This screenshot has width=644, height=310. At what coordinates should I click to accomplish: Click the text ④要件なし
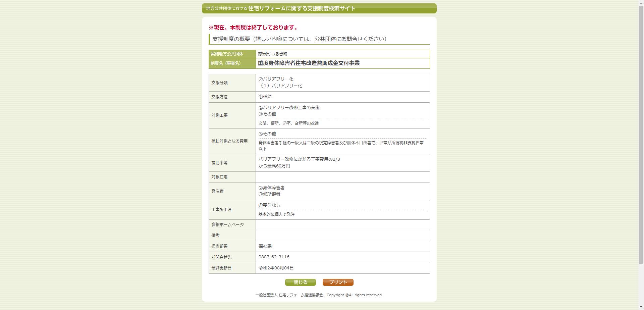click(x=269, y=205)
